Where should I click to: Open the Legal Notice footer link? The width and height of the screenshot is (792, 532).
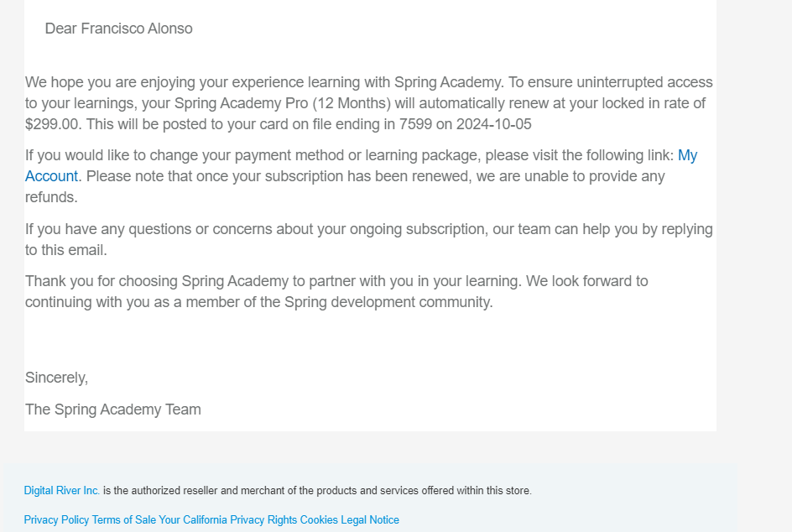point(370,520)
